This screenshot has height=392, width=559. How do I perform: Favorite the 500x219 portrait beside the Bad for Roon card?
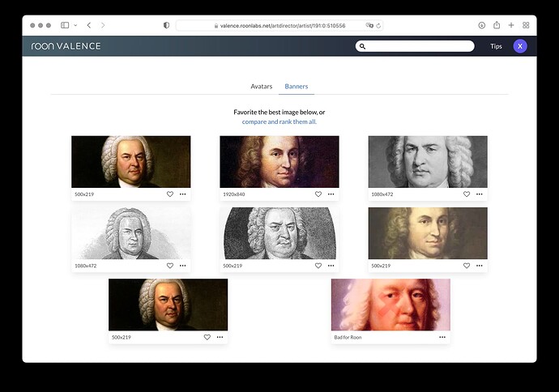coord(207,337)
